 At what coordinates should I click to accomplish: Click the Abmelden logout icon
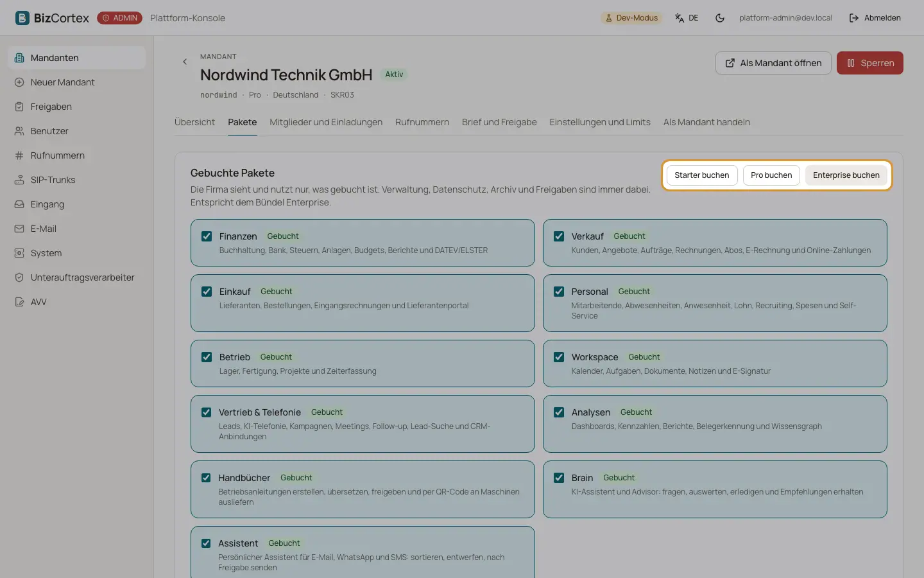click(854, 18)
